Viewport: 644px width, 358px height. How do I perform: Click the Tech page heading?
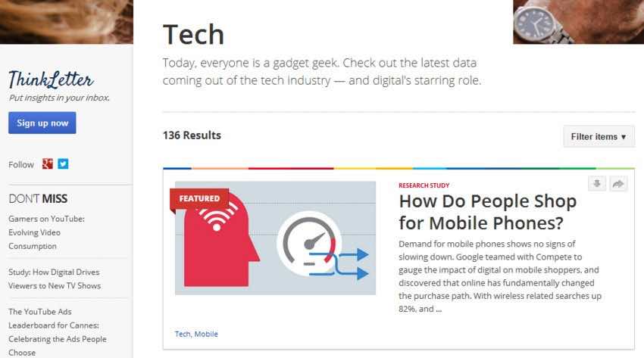(193, 34)
